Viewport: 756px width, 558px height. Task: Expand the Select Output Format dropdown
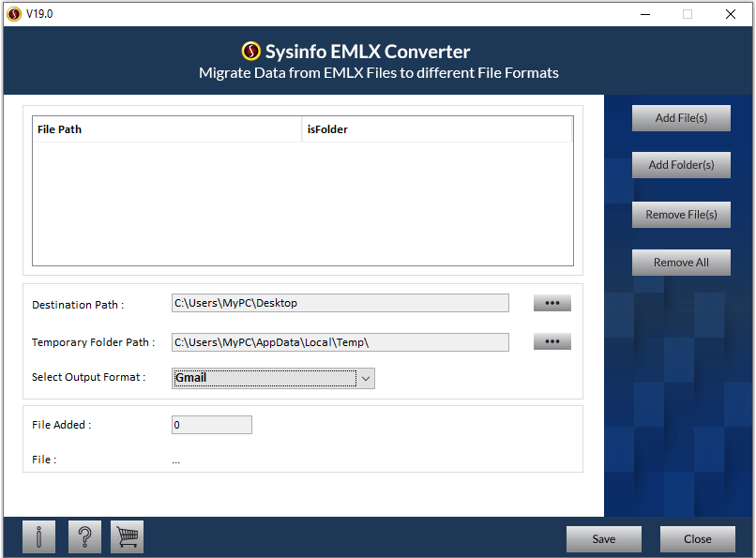coord(367,378)
